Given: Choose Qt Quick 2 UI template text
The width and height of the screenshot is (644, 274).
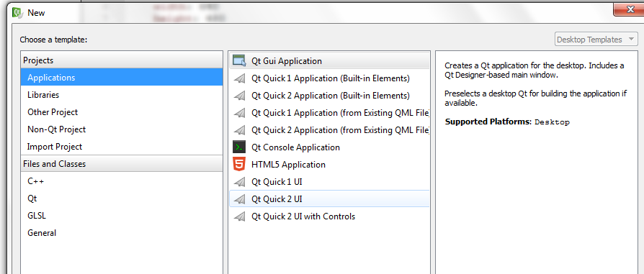Looking at the screenshot, I should 277,199.
